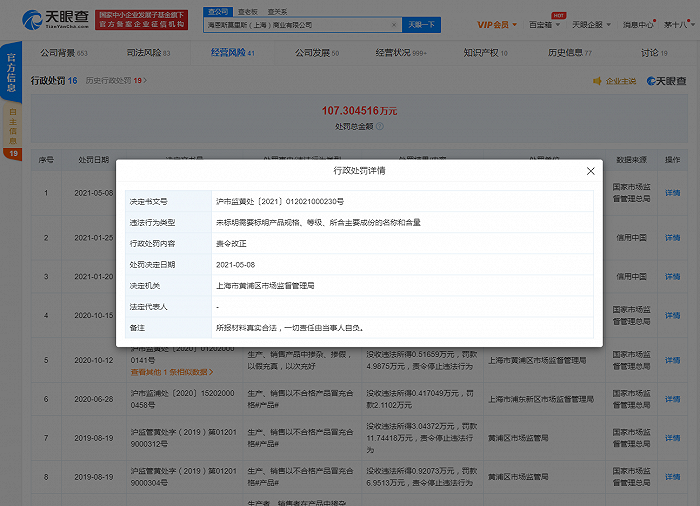Switch to the 讨论 tab
700x506 pixels.
654,53
